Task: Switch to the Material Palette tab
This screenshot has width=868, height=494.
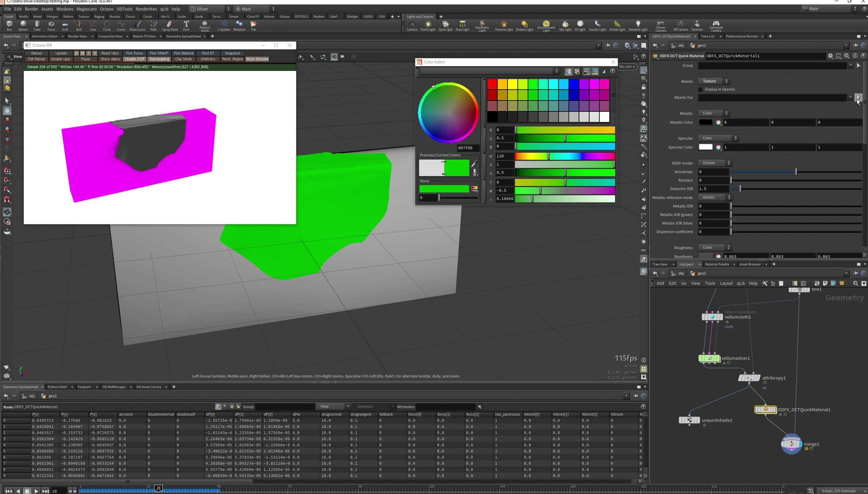Action: [717, 264]
